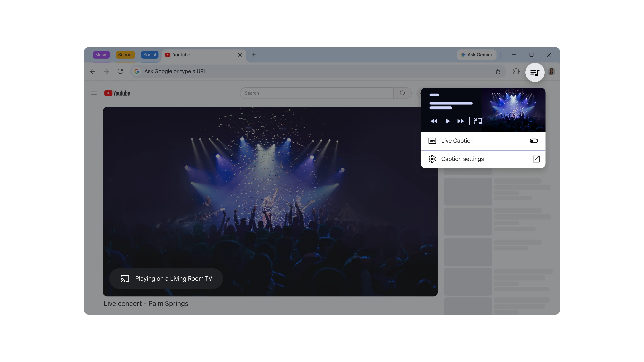644x362 pixels.
Task: Minimize the browser window
Action: (x=514, y=55)
